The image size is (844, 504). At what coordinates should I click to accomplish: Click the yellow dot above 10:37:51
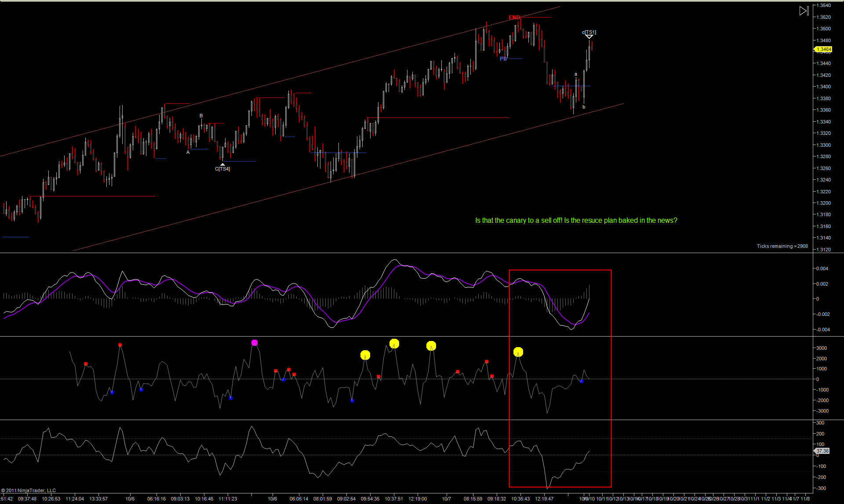click(x=394, y=344)
